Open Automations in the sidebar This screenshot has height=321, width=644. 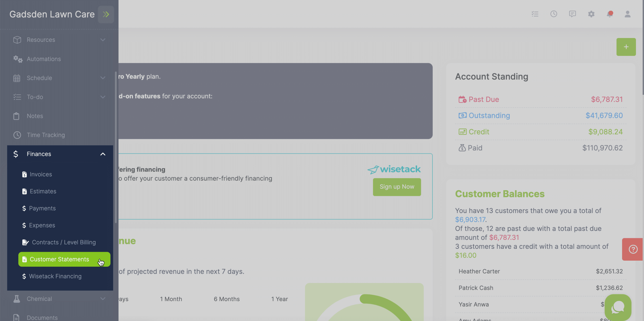pyautogui.click(x=44, y=59)
